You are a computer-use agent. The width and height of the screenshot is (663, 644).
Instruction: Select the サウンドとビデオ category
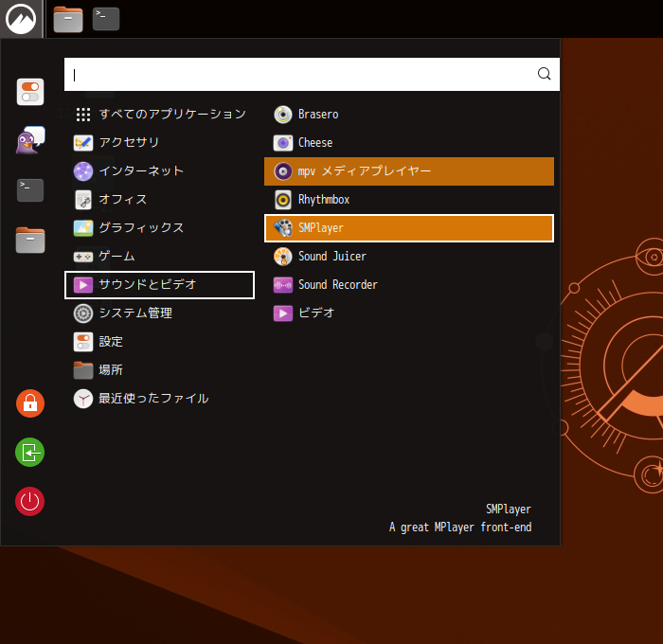(x=160, y=284)
